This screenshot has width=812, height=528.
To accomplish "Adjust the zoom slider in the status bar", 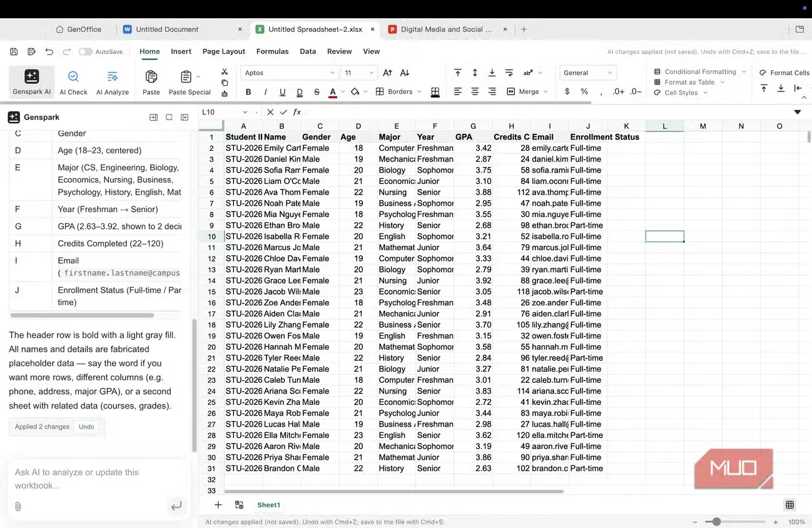I will point(717,522).
